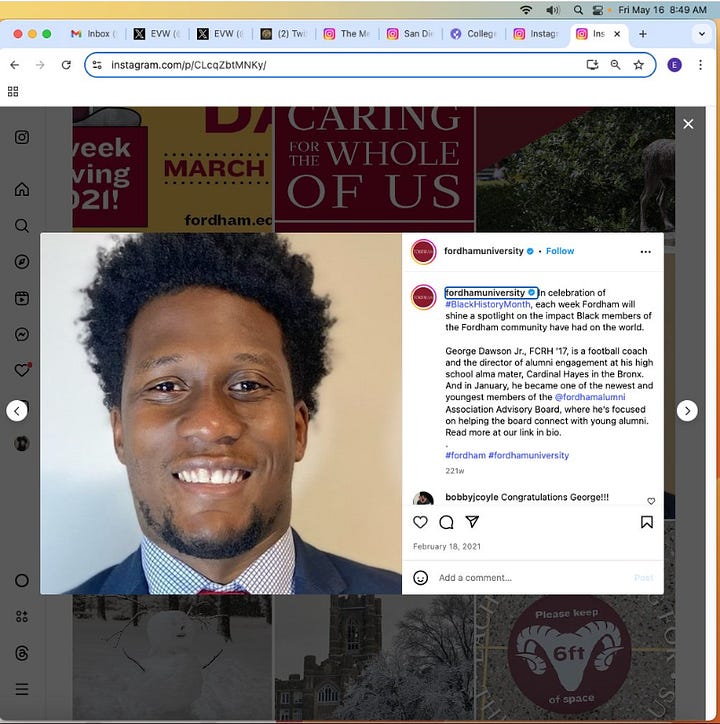Close the active Ins tab

point(617,34)
